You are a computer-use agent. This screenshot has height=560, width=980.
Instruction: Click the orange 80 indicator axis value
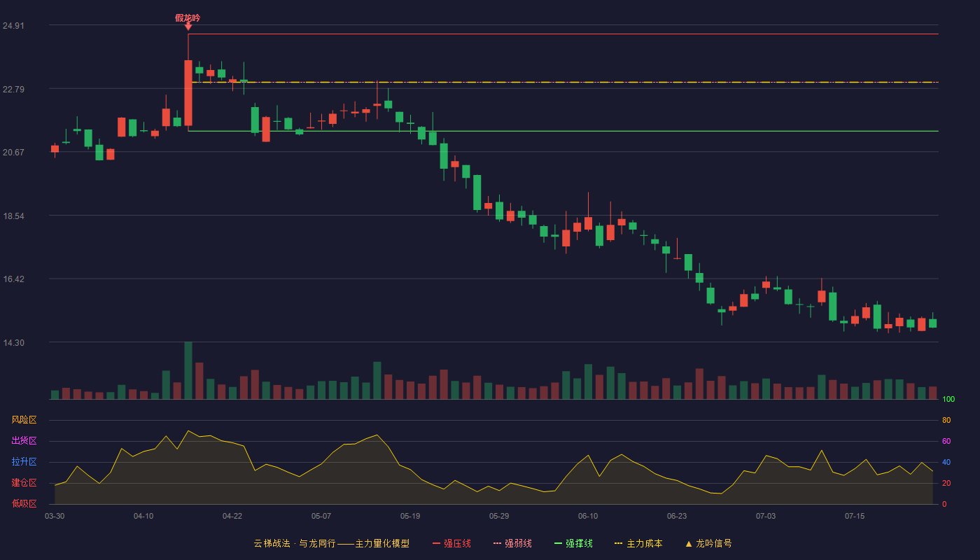point(946,420)
